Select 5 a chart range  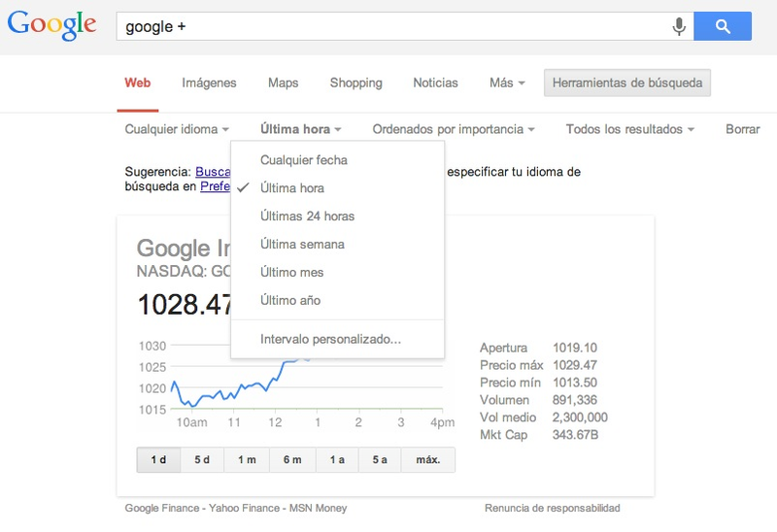(x=380, y=460)
